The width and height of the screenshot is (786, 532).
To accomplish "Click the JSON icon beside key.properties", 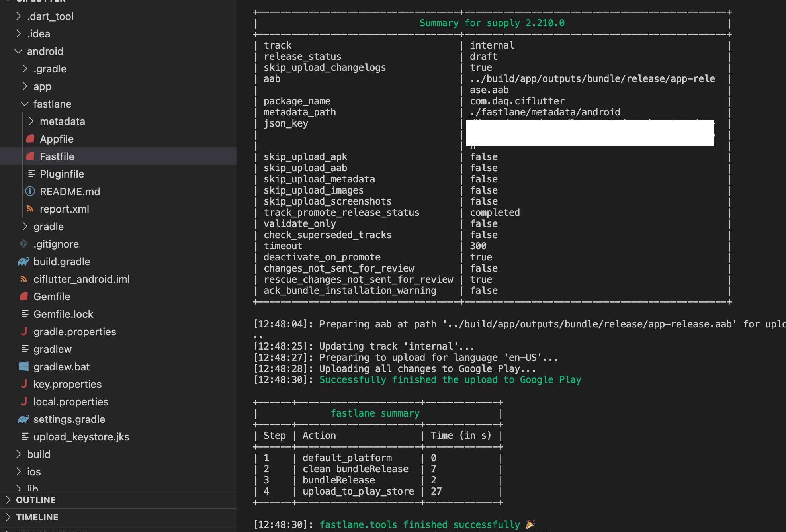I will point(23,384).
